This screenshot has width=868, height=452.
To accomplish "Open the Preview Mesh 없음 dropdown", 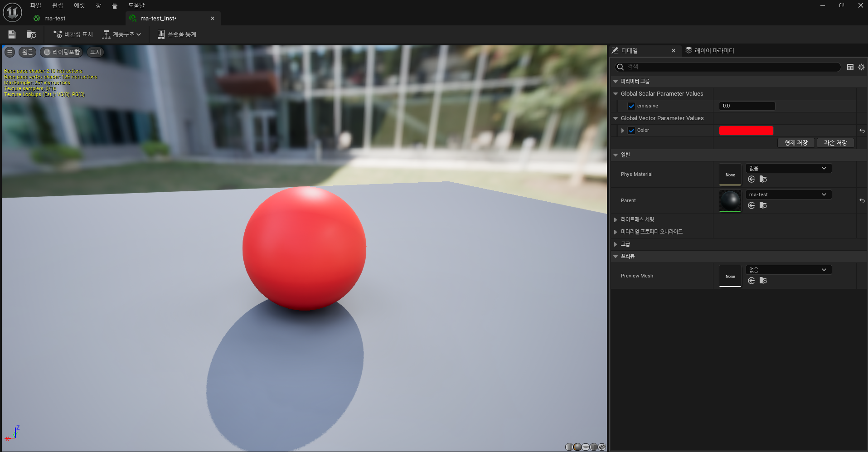I will (x=789, y=270).
